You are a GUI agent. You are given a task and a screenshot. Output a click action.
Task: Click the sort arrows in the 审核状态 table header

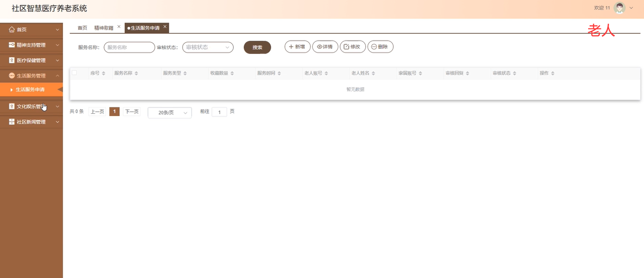tap(515, 73)
